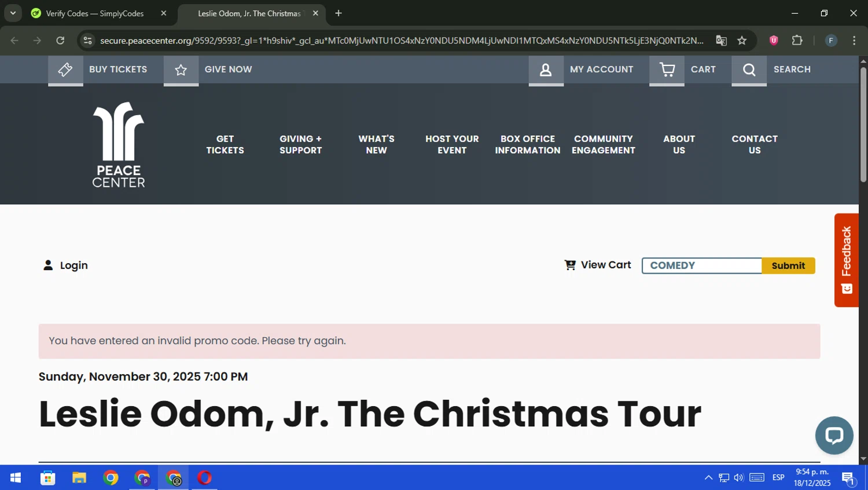Open the Giving + Support menu
868x490 pixels.
coord(300,145)
